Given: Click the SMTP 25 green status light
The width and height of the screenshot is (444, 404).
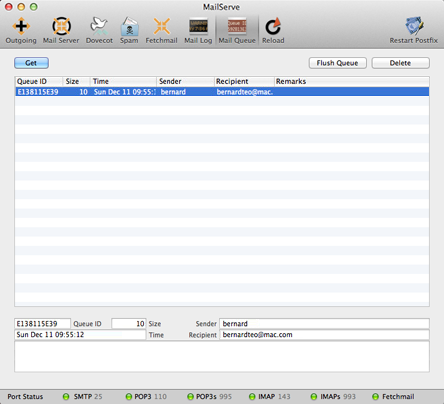Looking at the screenshot, I should (66, 397).
